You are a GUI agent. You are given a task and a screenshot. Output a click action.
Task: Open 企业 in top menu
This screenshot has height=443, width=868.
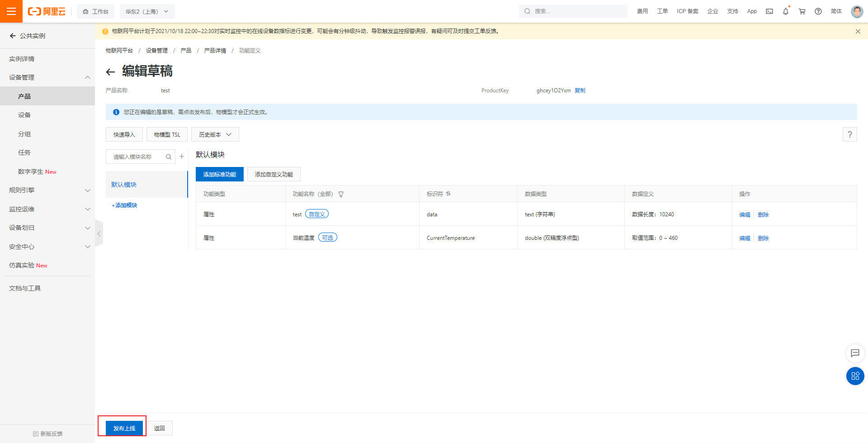[x=713, y=11]
